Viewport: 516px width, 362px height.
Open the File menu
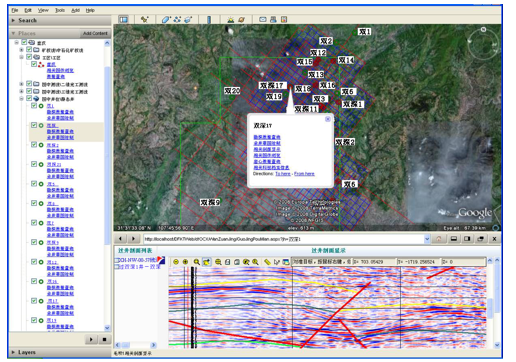(x=15, y=10)
